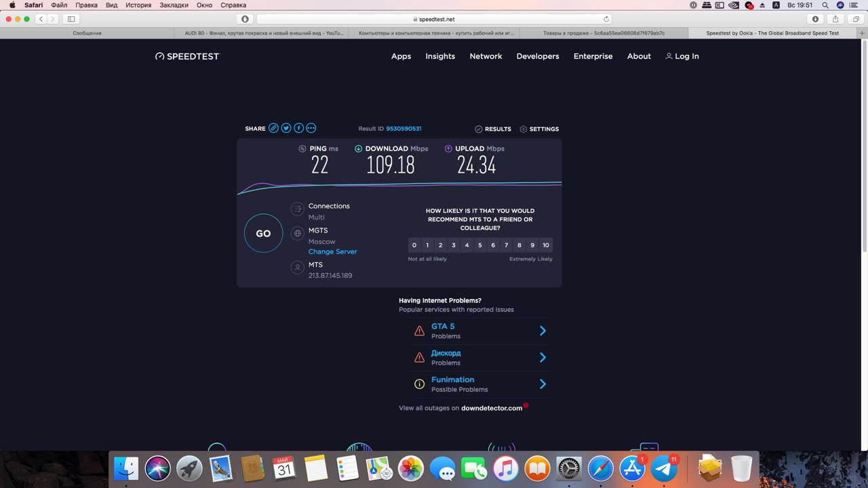Rate recommendation score 10
This screenshot has height=488, width=868.
pos(546,245)
